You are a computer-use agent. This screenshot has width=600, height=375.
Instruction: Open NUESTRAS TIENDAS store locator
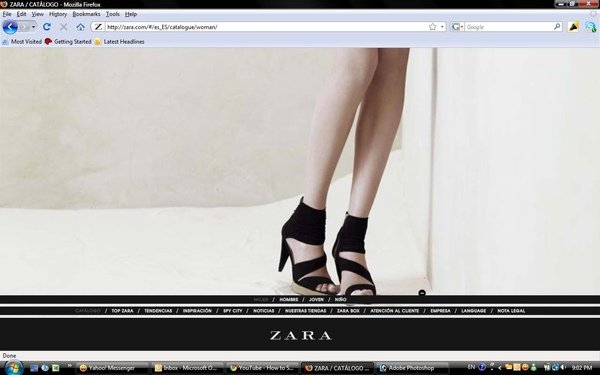305,311
